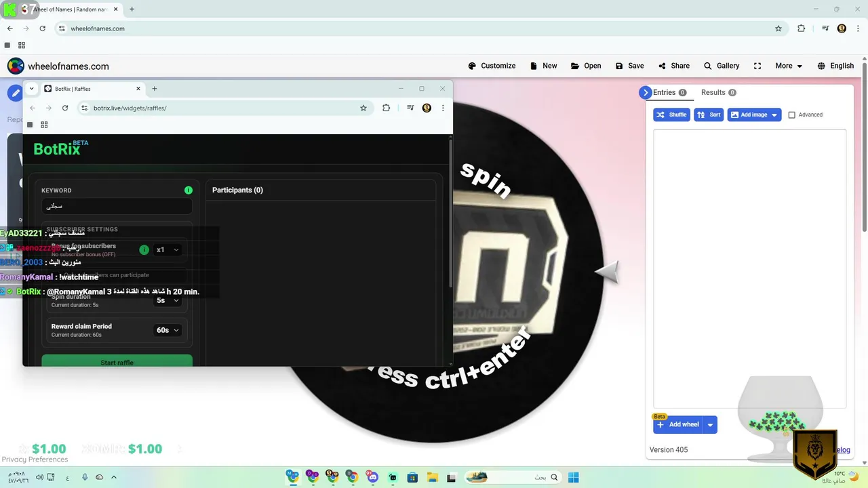Screen dimensions: 868x488
Task: Open tab search dropdown in BotRix window
Action: pyautogui.click(x=31, y=89)
